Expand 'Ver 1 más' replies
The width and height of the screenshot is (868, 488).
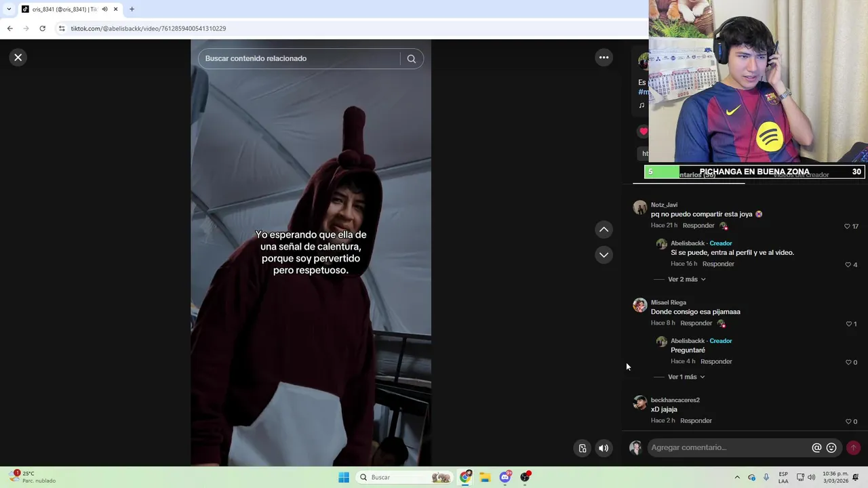click(x=686, y=377)
